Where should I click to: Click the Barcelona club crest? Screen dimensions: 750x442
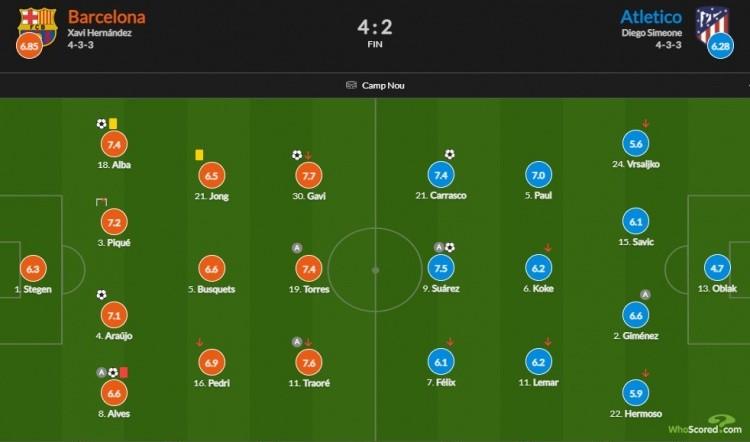pos(37,26)
